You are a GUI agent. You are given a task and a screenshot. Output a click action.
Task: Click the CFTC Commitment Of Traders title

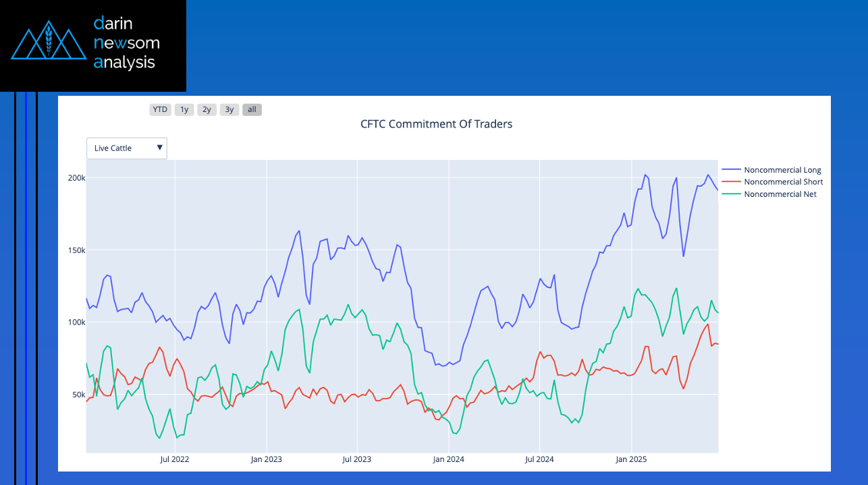(x=436, y=124)
